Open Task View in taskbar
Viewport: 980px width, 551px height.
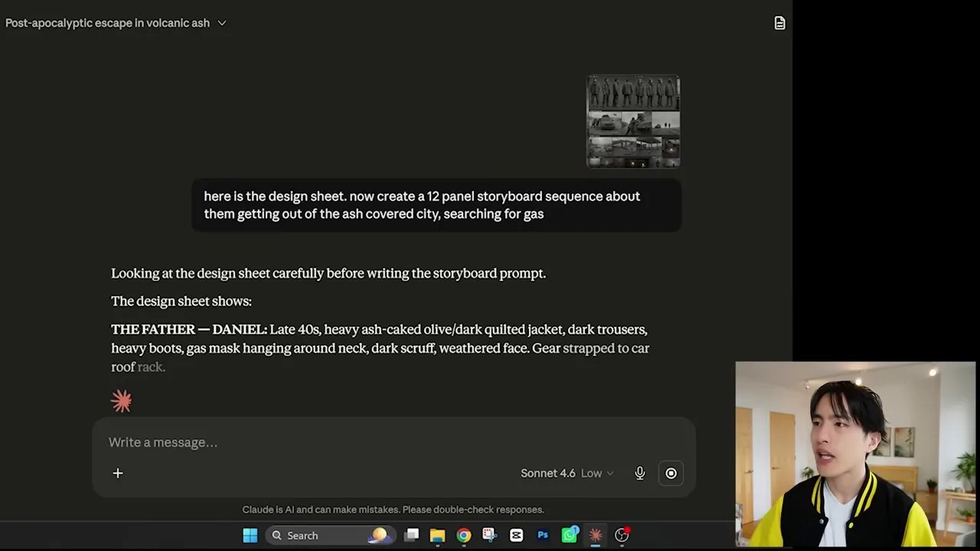coord(412,535)
